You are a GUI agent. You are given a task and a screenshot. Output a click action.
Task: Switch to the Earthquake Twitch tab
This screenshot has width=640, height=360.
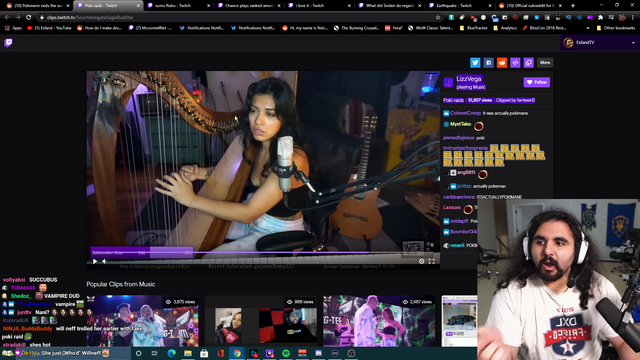pos(460,5)
